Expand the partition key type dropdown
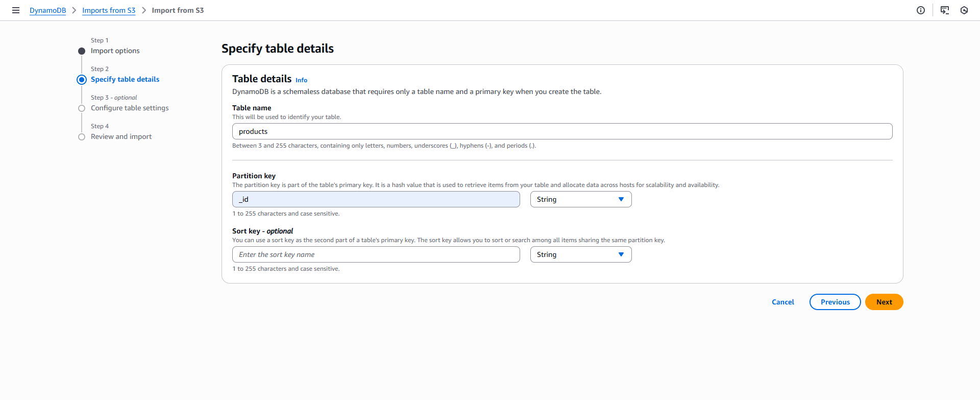The height and width of the screenshot is (400, 980). click(x=580, y=199)
